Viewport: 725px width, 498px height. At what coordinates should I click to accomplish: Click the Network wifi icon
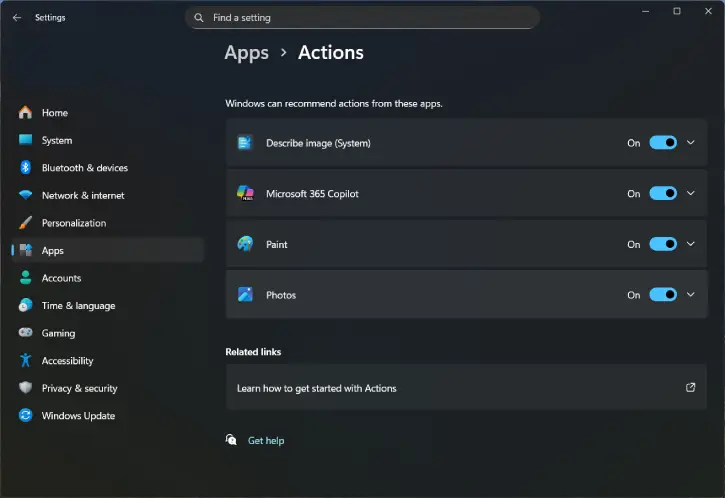click(25, 195)
